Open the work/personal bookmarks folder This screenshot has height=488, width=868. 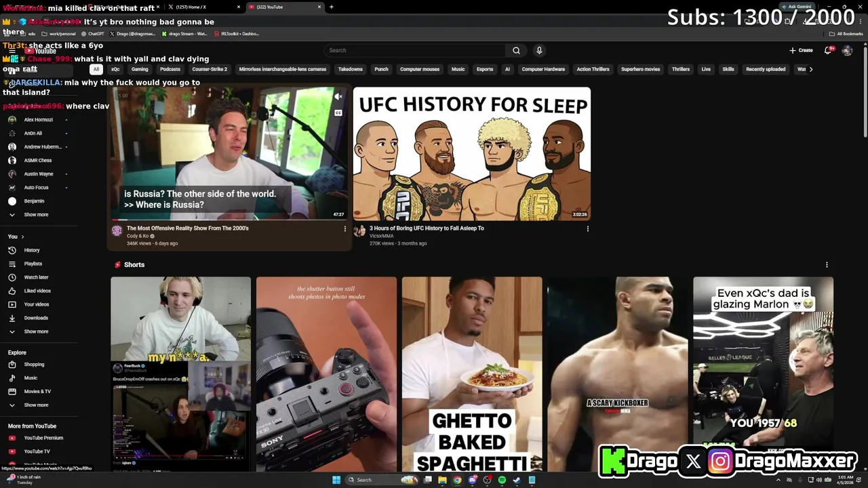60,34
